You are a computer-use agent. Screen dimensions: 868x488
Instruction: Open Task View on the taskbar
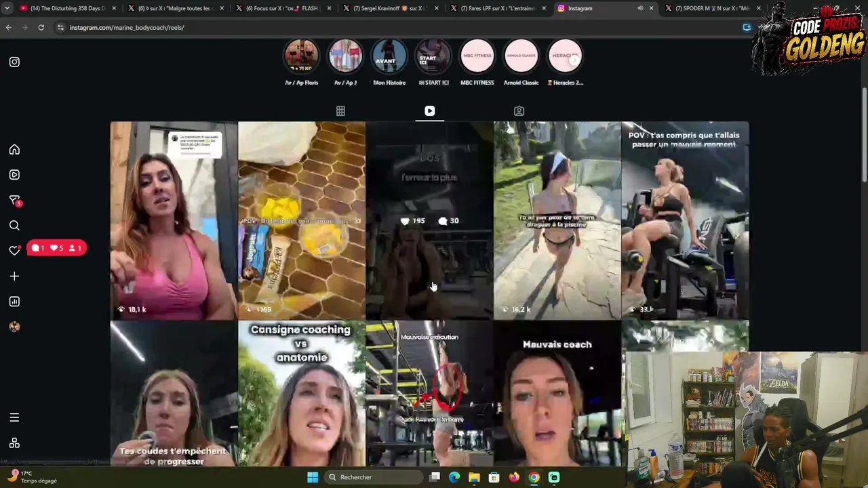(x=435, y=477)
